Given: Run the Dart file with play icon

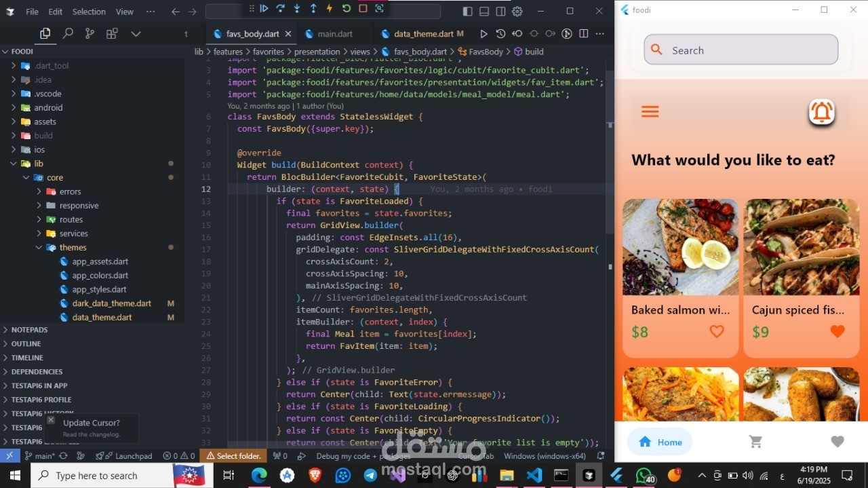Looking at the screenshot, I should click(x=484, y=33).
